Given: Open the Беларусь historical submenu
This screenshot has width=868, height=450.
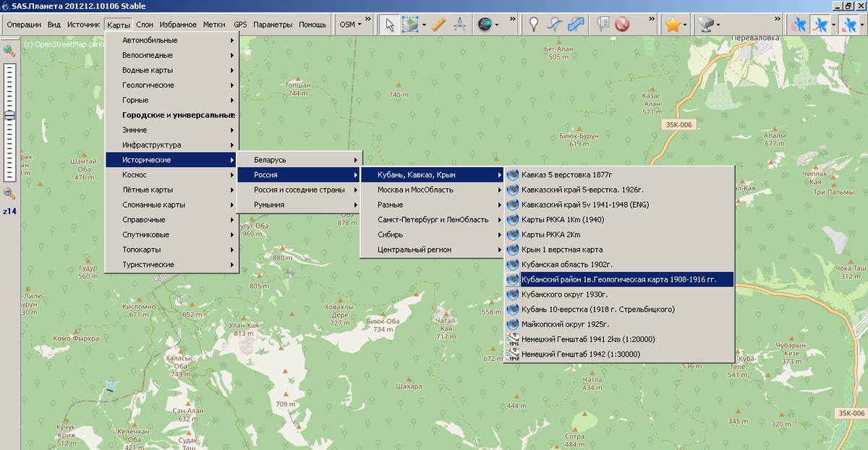Looking at the screenshot, I should click(x=299, y=160).
